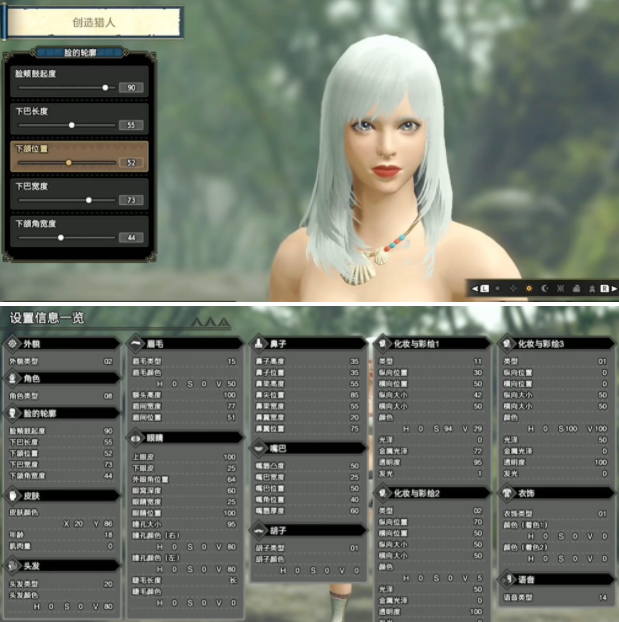Screen dimensions: 619x622
Task: Click the 眉毛类型 row showing 15
Action: 184,361
